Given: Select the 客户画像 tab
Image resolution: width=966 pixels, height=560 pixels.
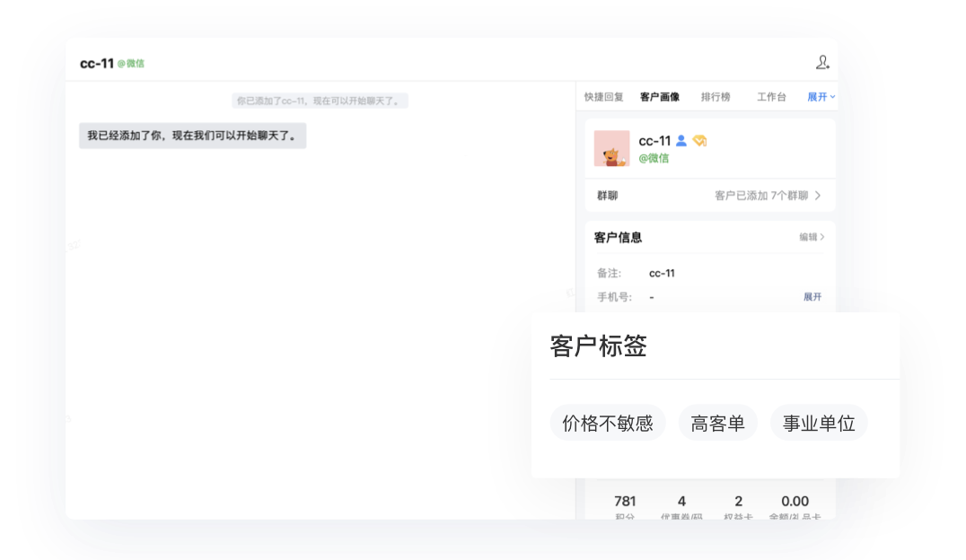Looking at the screenshot, I should tap(659, 97).
